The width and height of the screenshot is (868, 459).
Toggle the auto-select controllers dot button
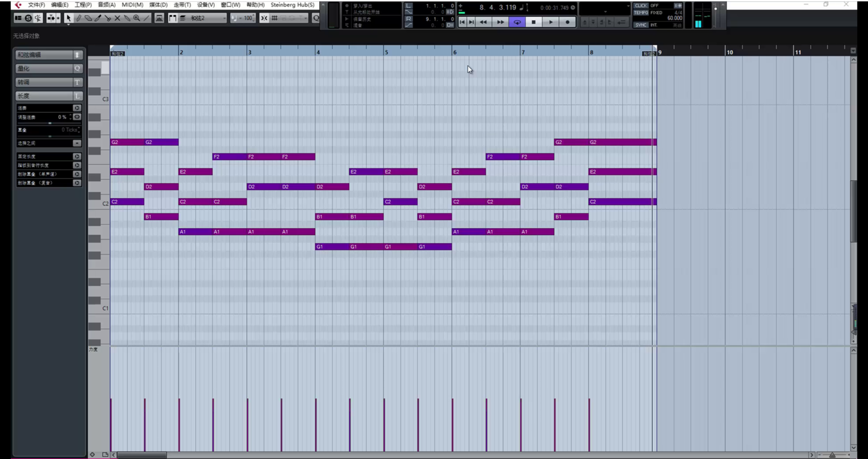58,18
